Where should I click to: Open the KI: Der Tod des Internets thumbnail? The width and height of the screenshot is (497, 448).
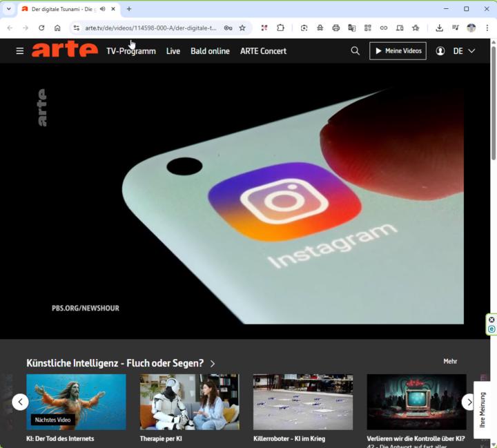tap(76, 402)
